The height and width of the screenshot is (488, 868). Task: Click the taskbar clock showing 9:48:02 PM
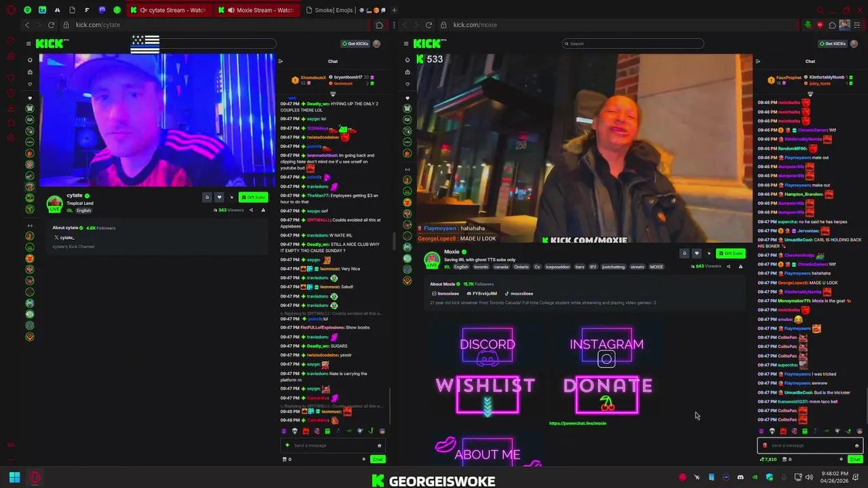pos(834,477)
